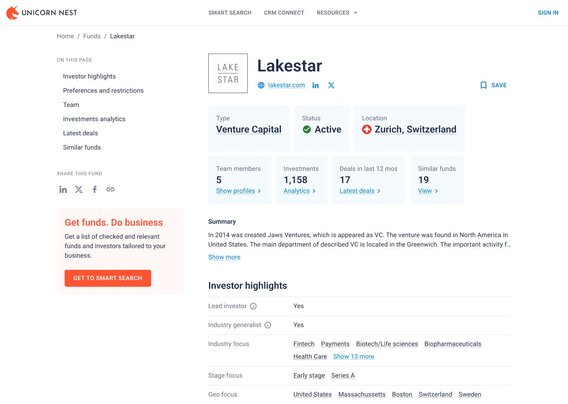Click the Get to Smart Search button
568x404 pixels.
(x=108, y=278)
